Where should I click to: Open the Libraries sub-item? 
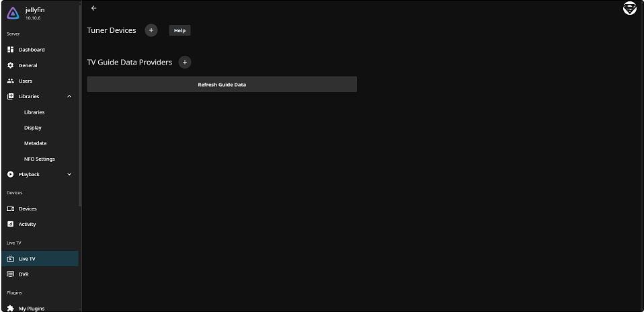pos(34,112)
